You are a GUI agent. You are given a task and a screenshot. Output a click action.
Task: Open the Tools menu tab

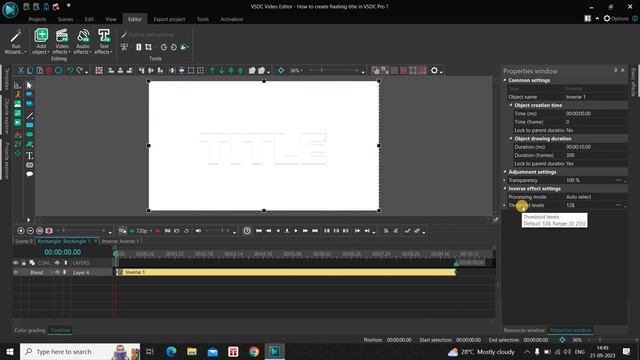(202, 19)
